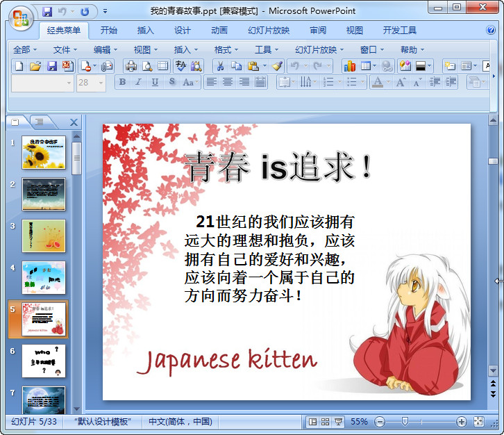Click the Align Right icon
The width and height of the screenshot is (504, 435).
pos(244,83)
